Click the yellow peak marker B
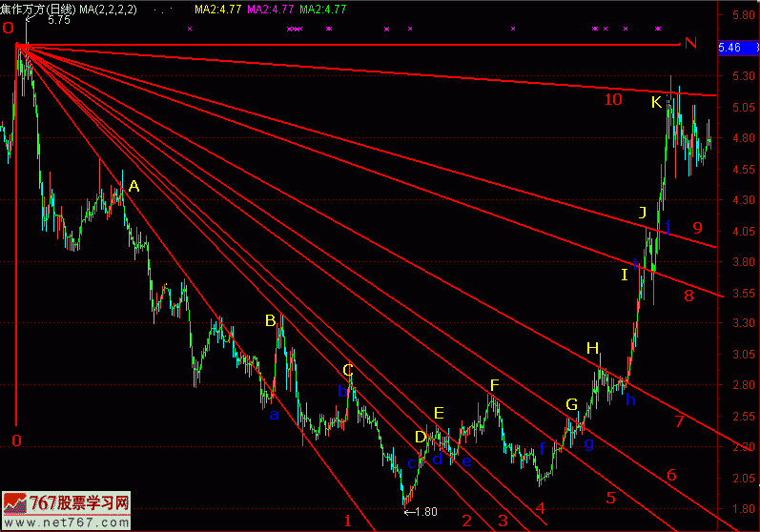Image resolution: width=760 pixels, height=532 pixels. [271, 320]
